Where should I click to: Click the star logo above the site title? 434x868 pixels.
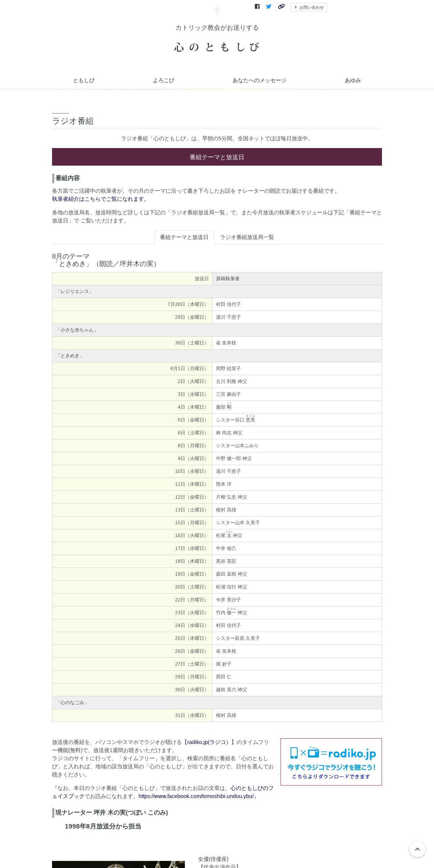217,11
